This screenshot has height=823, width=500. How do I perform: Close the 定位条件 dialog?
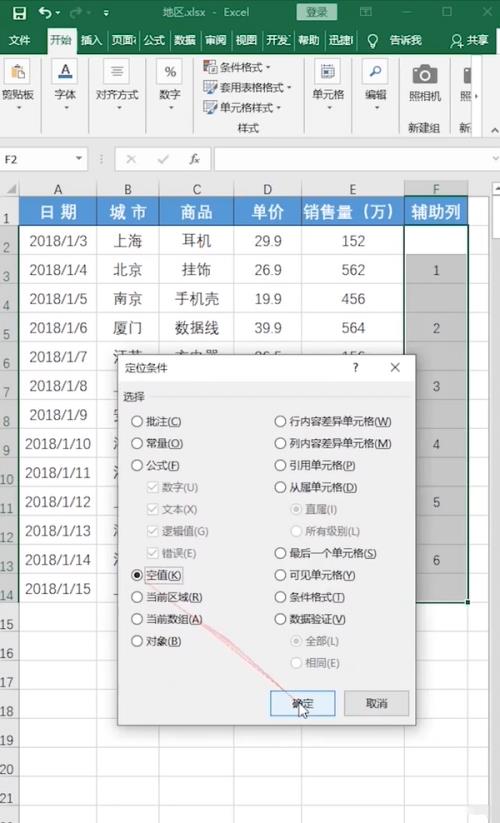coord(395,367)
